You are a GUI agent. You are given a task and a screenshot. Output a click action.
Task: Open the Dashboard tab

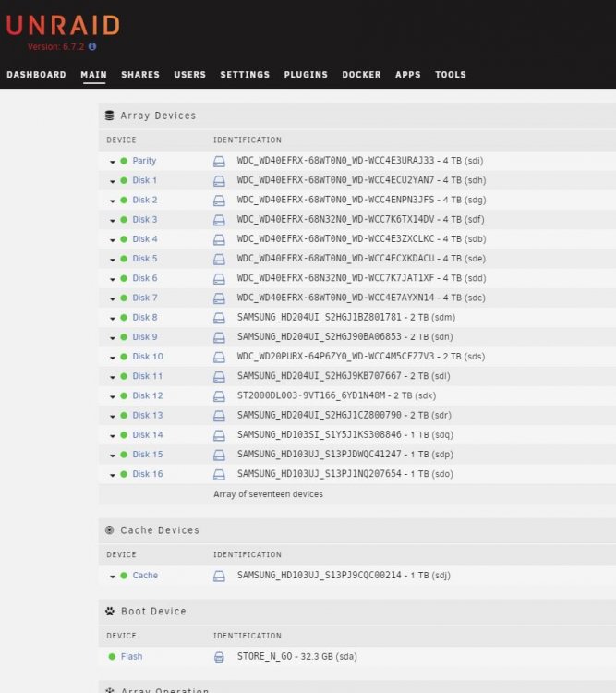(36, 74)
